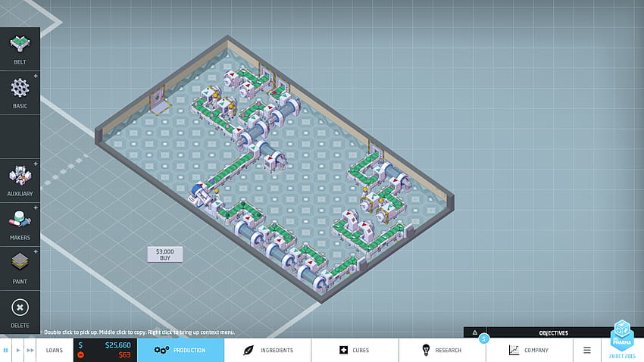Click the lightbulb icon on Research tab

pos(426,350)
